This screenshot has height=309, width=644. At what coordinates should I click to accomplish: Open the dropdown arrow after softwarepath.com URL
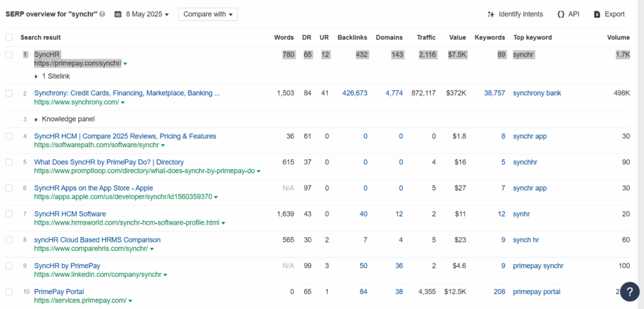[x=163, y=145]
